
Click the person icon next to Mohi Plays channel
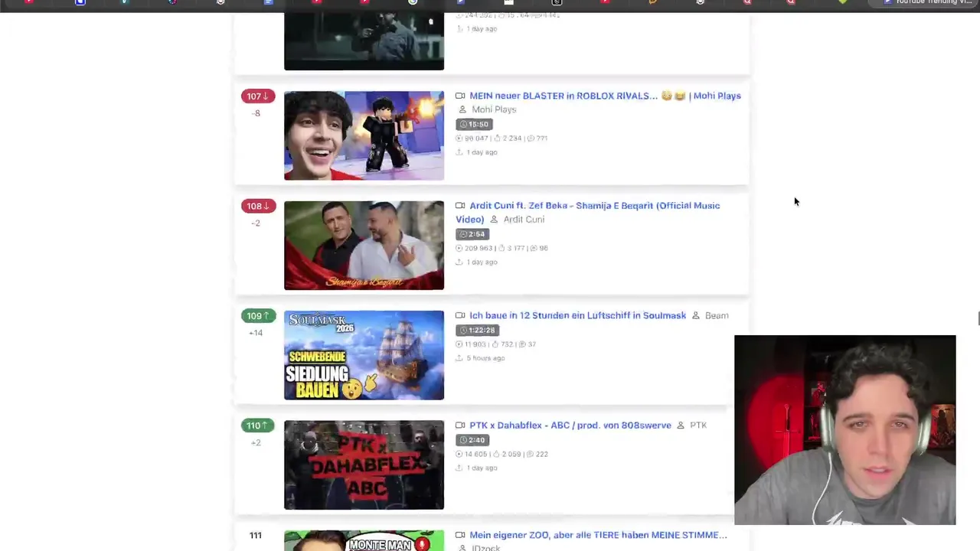coord(462,109)
